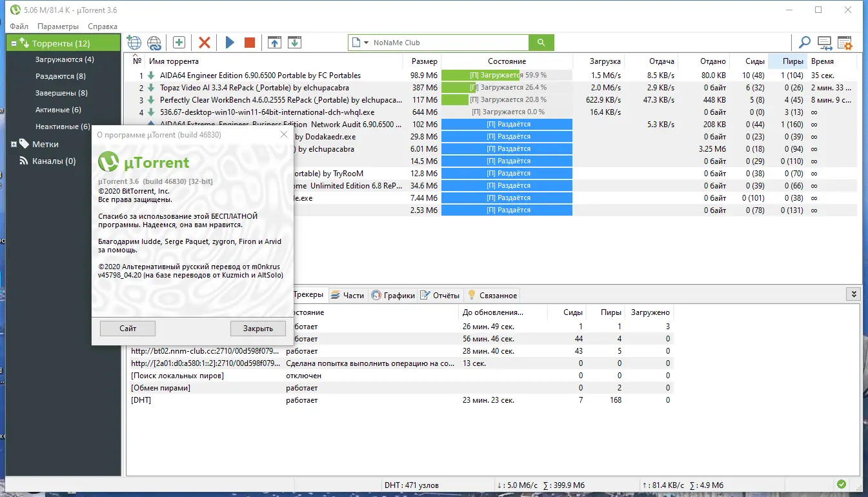Click the blue Start torrent play icon

[x=230, y=43]
